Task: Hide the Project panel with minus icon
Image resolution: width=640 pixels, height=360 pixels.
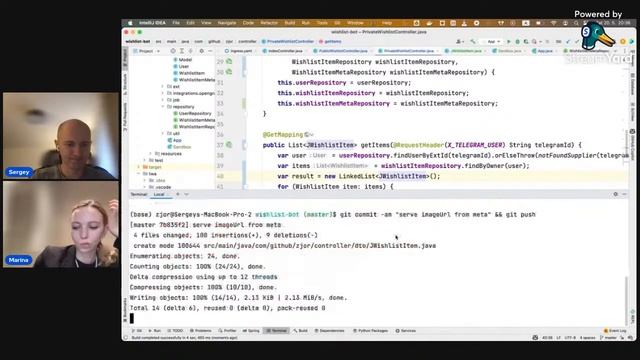Action: (x=210, y=51)
